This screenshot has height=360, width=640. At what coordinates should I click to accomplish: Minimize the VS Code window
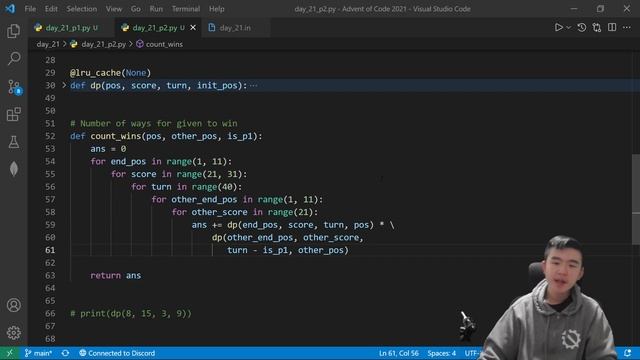point(574,9)
